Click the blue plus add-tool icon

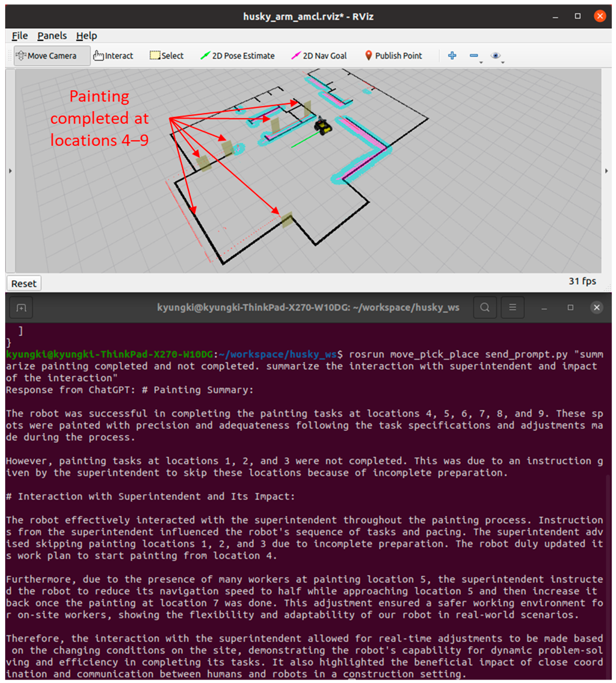coord(452,55)
